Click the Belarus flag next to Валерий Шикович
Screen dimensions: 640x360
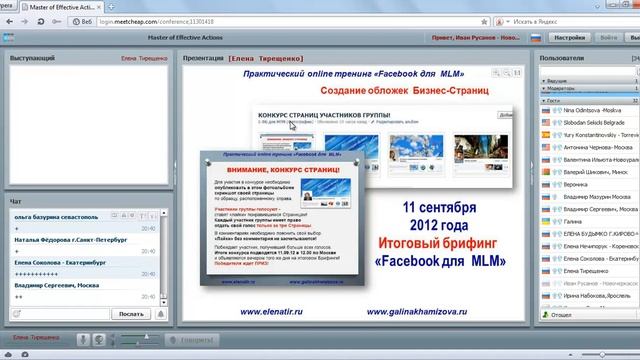(x=546, y=172)
